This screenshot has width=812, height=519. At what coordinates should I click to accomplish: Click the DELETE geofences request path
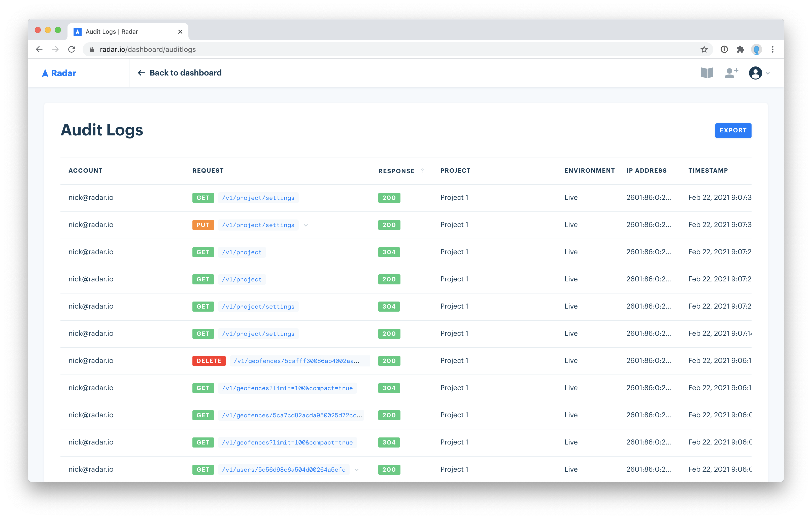click(296, 361)
